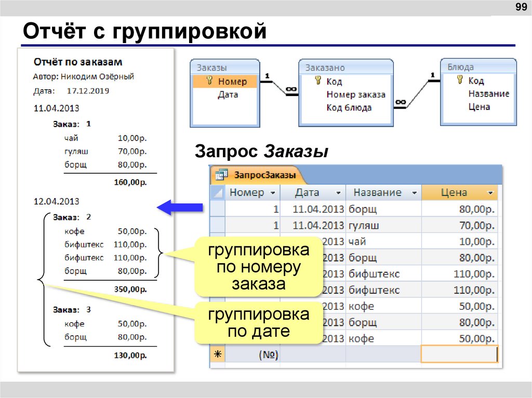Click the "1" symbol near the Блюда relationship line

[432, 75]
